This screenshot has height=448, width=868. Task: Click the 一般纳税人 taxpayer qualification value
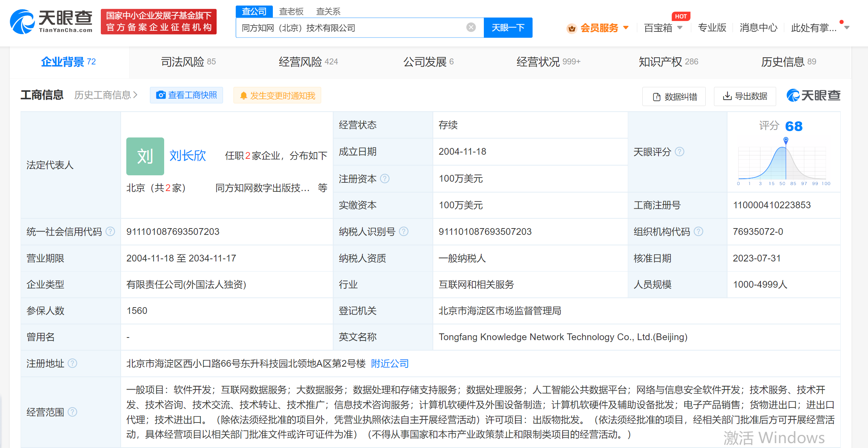[x=462, y=258]
